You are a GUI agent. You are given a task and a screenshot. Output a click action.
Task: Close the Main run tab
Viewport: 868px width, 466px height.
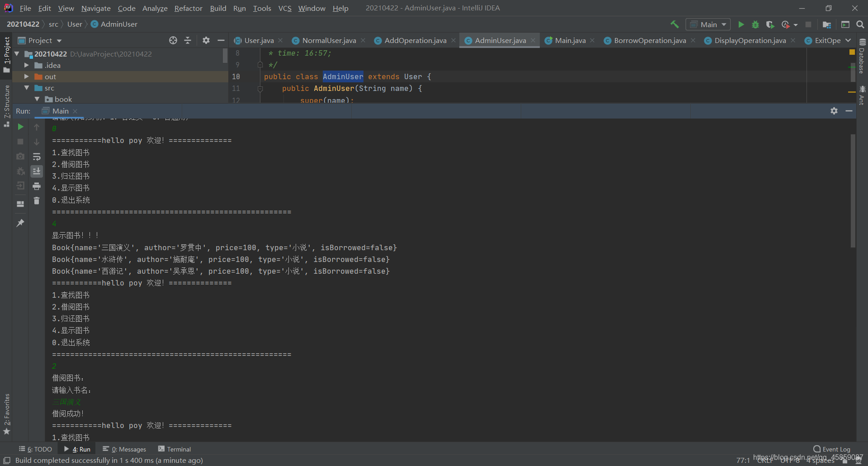click(75, 111)
